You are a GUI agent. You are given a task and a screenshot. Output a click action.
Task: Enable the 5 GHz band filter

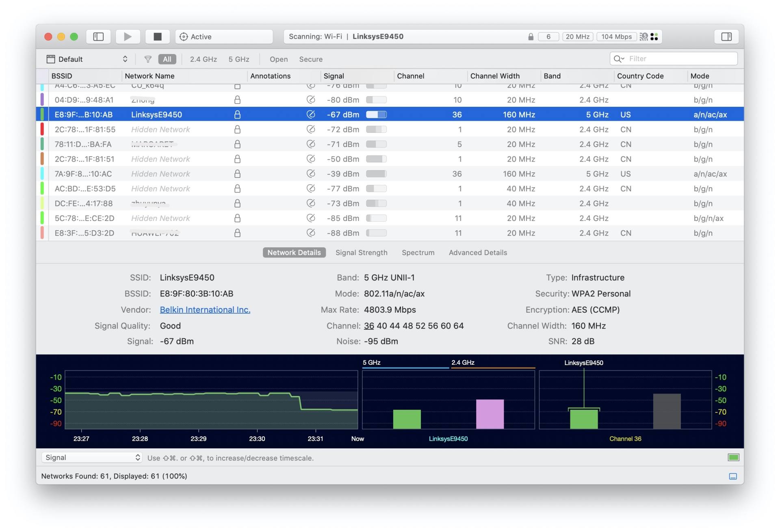(x=238, y=59)
